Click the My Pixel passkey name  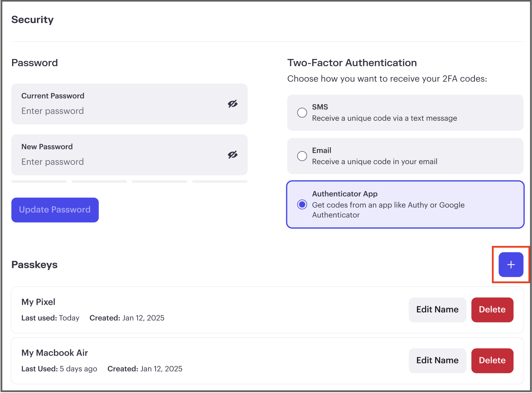tap(38, 302)
